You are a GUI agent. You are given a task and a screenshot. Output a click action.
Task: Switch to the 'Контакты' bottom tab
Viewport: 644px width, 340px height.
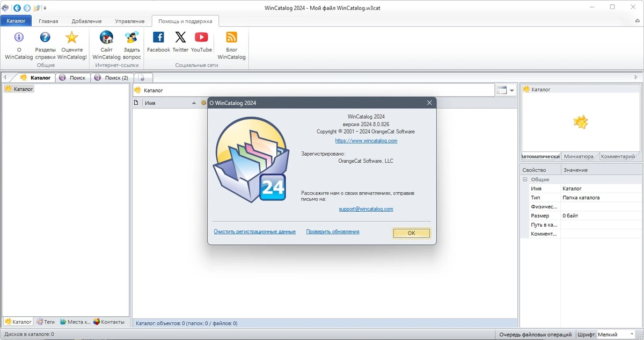coord(109,322)
